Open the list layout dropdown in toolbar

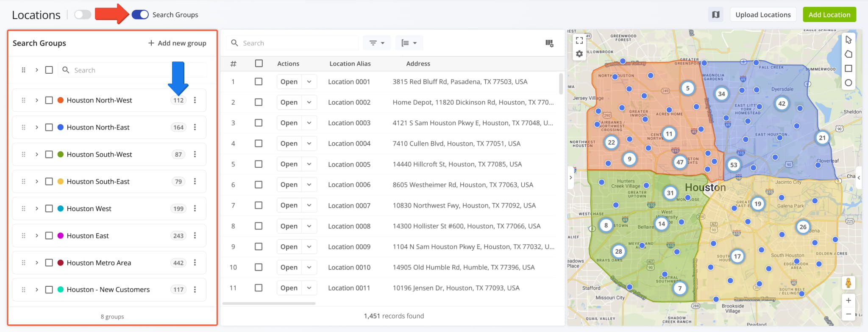click(x=409, y=43)
